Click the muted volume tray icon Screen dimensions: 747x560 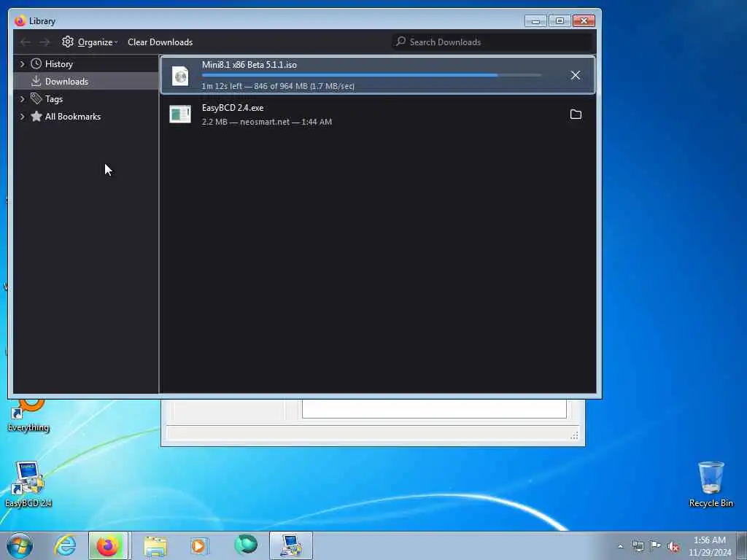673,547
